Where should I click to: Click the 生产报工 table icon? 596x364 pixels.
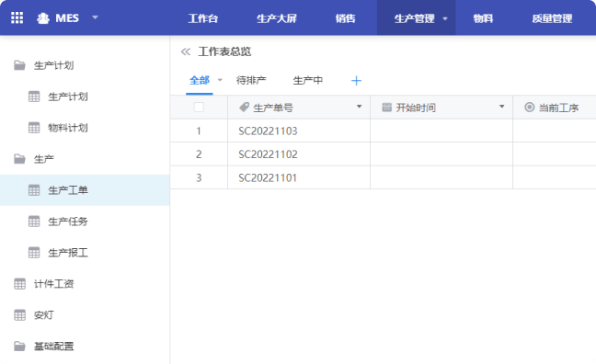coord(34,252)
